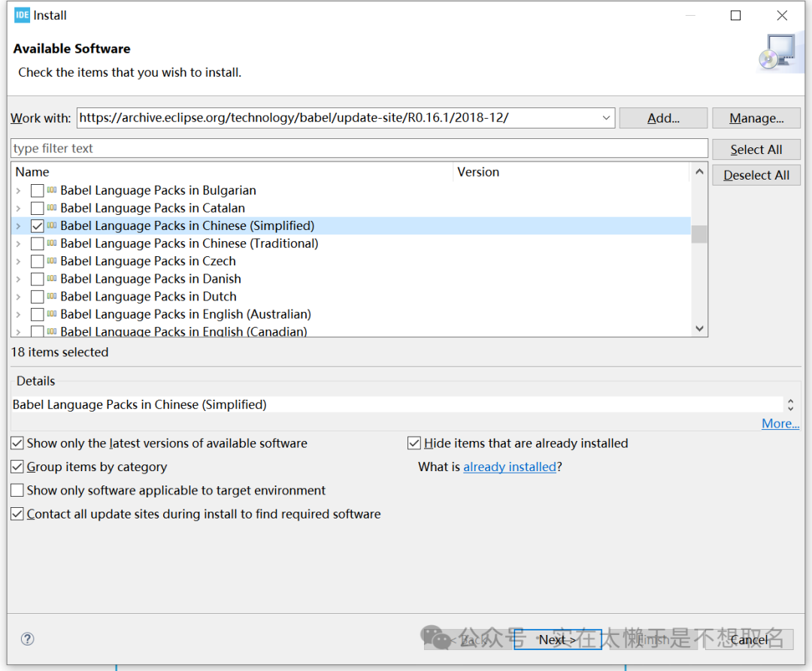Check Babel Language Packs in Czech

tap(38, 261)
